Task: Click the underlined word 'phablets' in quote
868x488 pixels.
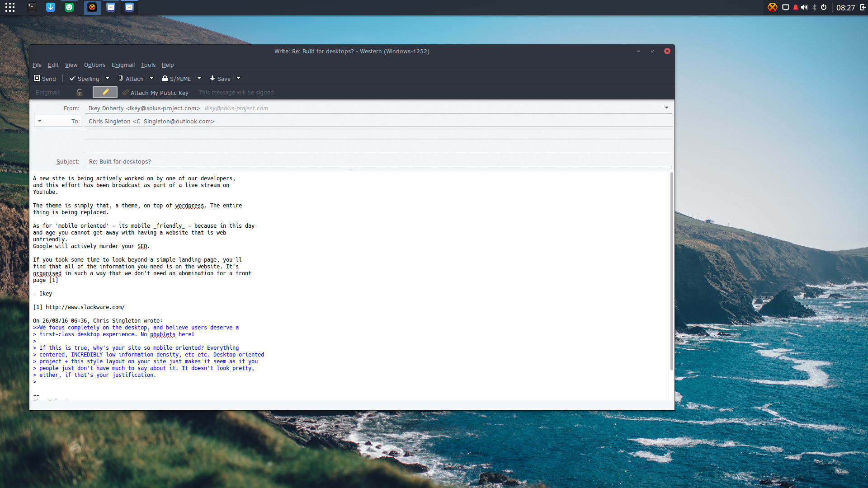Action: (x=163, y=334)
